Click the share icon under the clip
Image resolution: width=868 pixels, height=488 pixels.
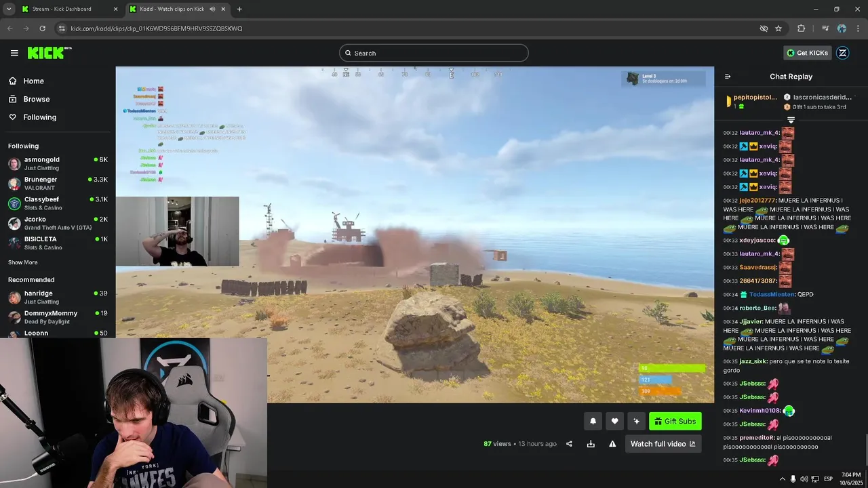click(x=569, y=444)
